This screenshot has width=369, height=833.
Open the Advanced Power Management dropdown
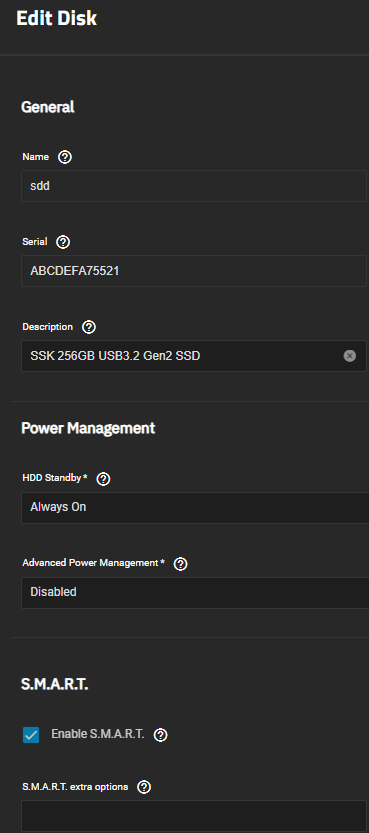click(x=195, y=593)
